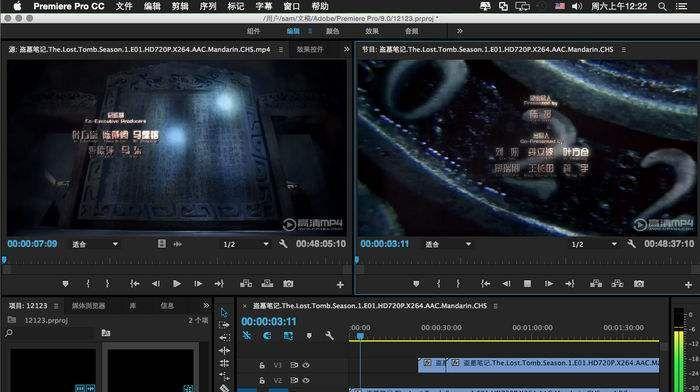Expand Source panel group overflow chevron

point(346,49)
